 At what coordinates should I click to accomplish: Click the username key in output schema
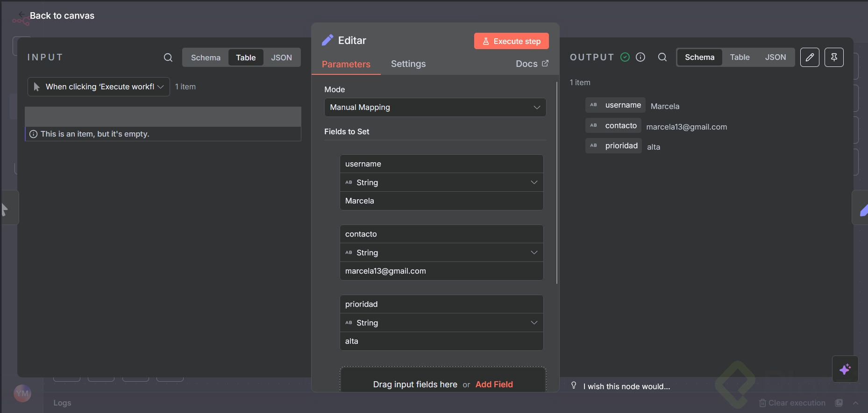tap(623, 105)
